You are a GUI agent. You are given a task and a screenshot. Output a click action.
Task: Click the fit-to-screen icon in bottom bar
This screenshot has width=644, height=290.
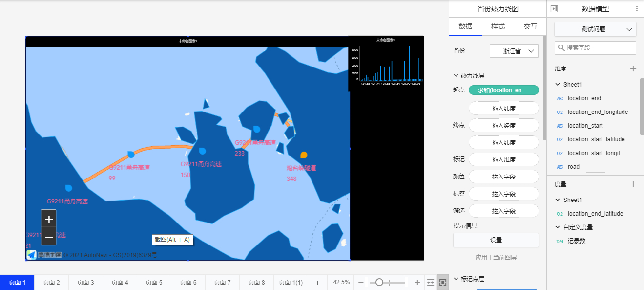pyautogui.click(x=443, y=283)
